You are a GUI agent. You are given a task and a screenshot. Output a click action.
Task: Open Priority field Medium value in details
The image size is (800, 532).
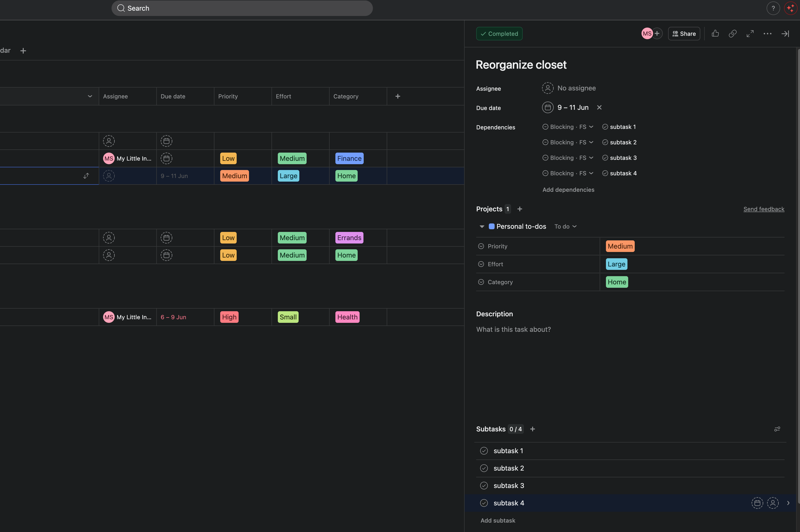tap(620, 246)
